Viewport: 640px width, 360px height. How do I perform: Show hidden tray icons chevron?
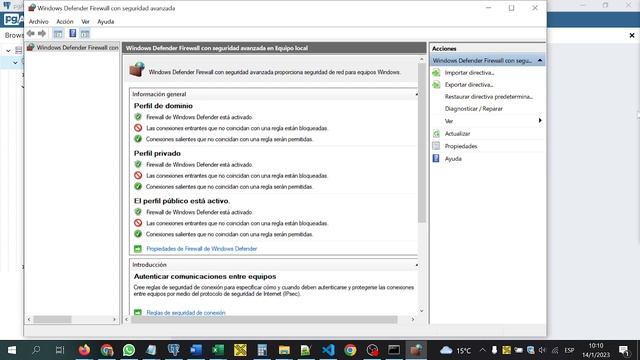482,350
